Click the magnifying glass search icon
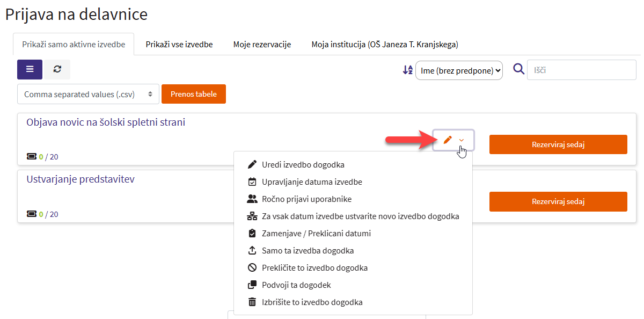 click(x=518, y=69)
